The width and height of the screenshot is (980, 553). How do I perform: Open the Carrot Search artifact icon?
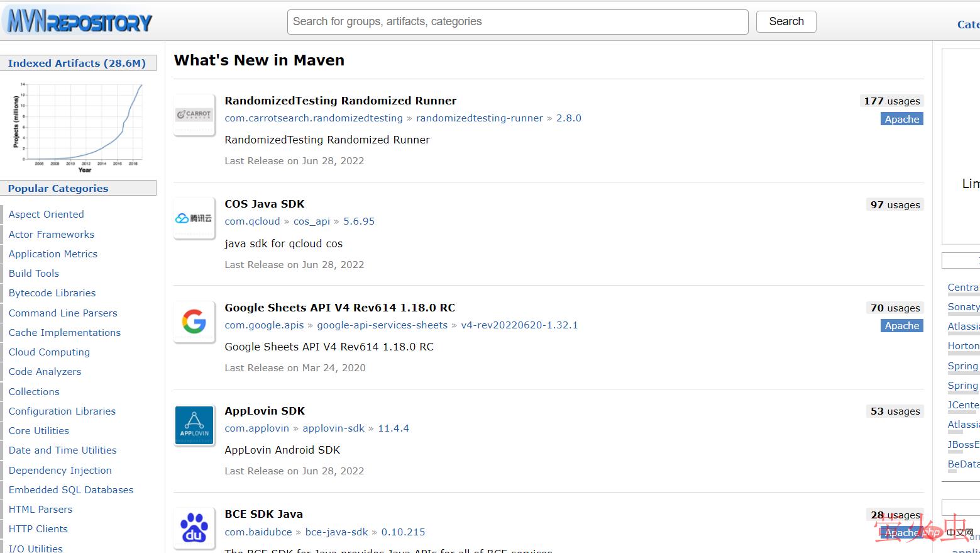click(x=194, y=115)
